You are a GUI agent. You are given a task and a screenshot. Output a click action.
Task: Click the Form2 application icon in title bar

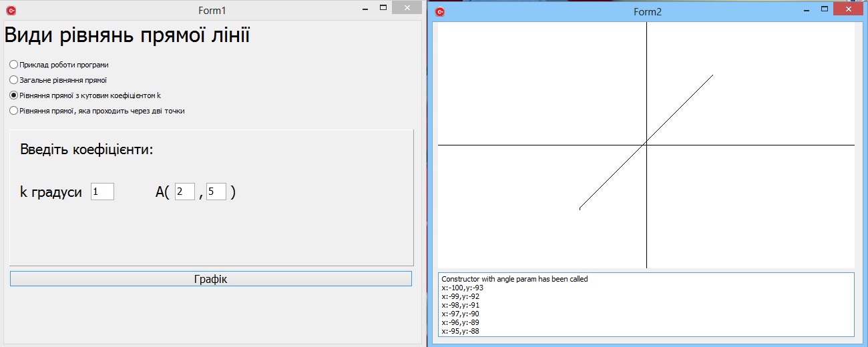(x=439, y=11)
